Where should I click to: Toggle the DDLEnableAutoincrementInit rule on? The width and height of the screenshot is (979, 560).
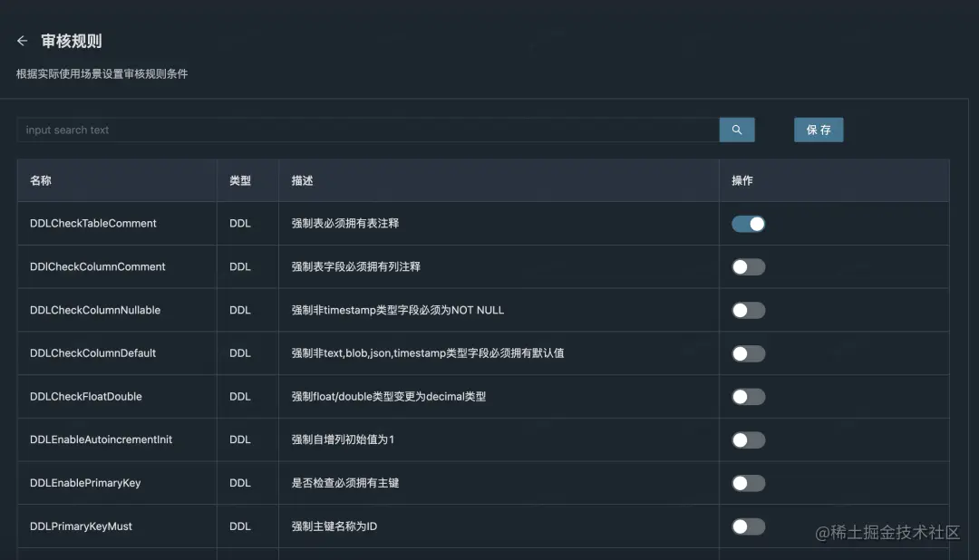click(x=748, y=439)
